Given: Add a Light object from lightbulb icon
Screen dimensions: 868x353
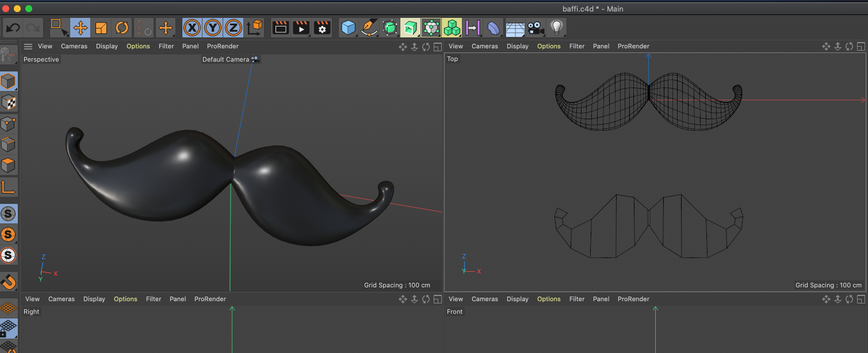Looking at the screenshot, I should pos(556,28).
